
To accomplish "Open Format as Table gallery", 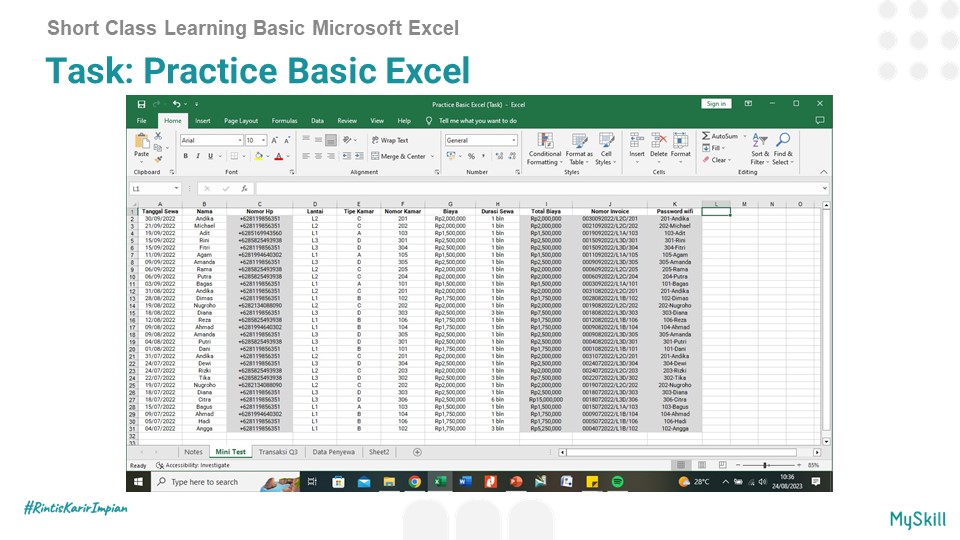I will point(579,149).
